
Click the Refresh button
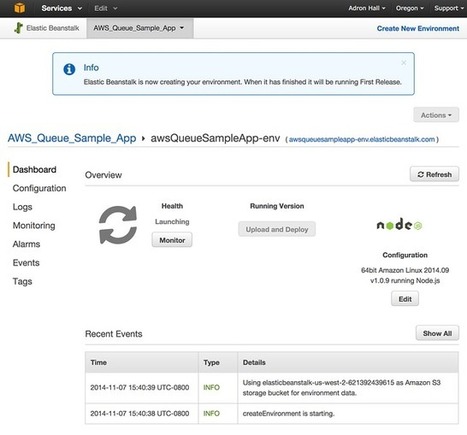tap(434, 174)
